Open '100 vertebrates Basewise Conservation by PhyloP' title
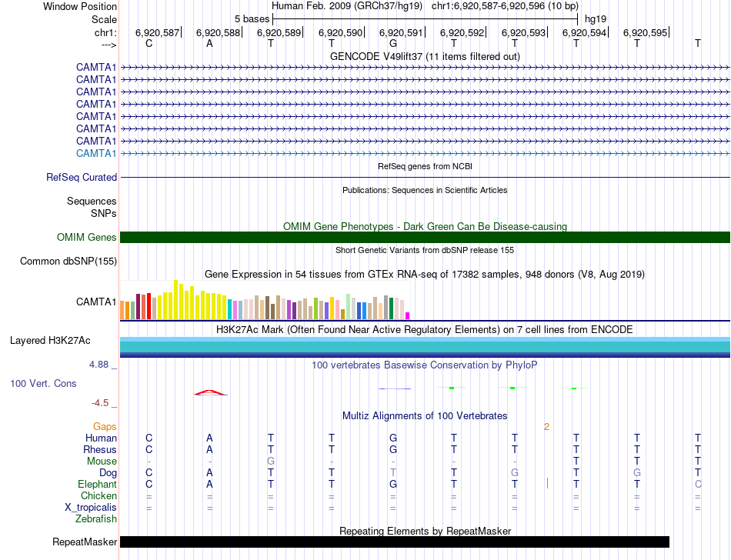 [425, 365]
